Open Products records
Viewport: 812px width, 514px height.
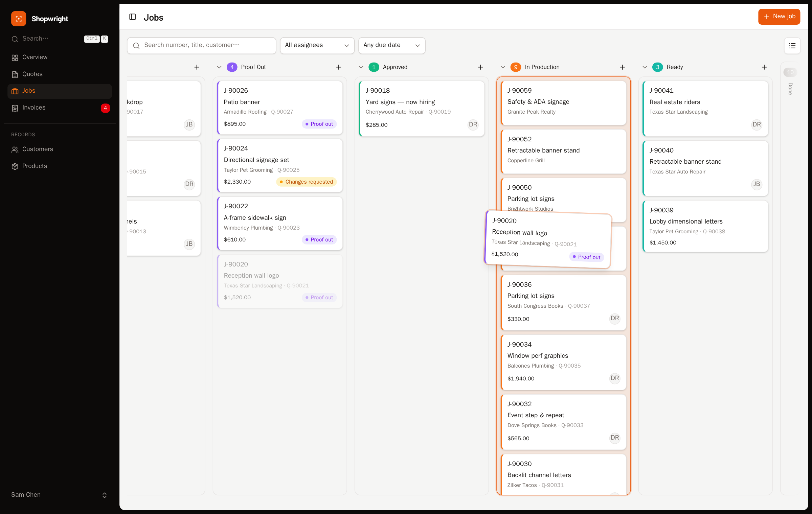[60, 166]
